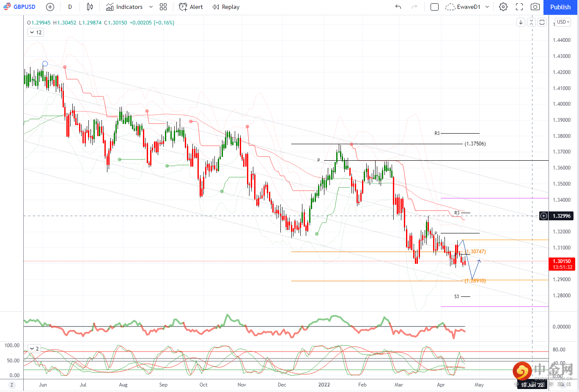
Task: Click the add symbol plus icon
Action: pos(50,7)
